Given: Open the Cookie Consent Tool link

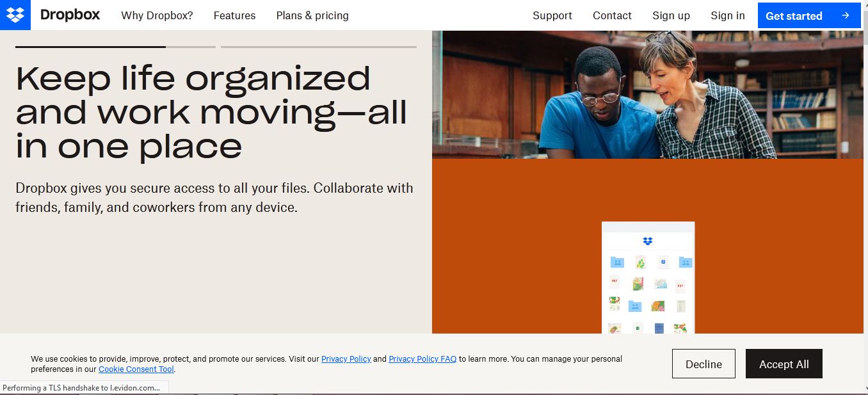Looking at the screenshot, I should pos(136,369).
